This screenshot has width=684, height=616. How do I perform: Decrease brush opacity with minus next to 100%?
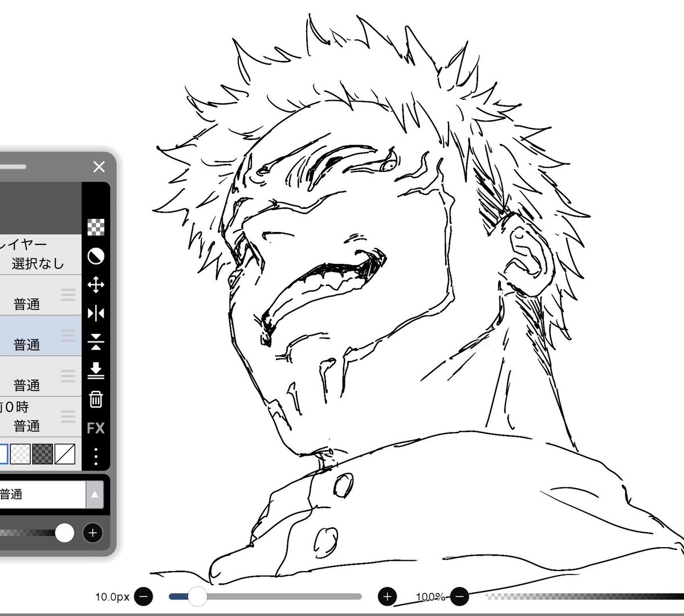point(459,597)
